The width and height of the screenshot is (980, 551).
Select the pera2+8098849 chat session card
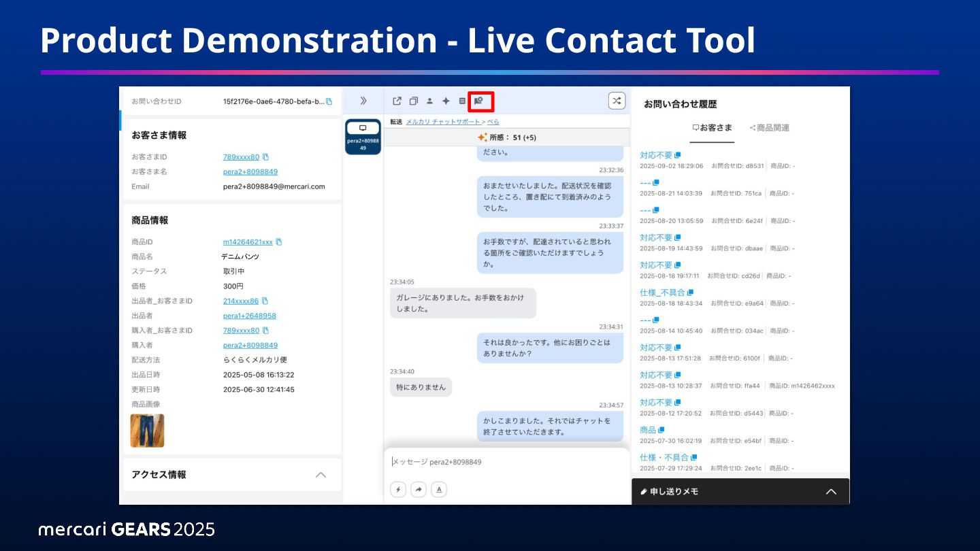click(x=363, y=137)
